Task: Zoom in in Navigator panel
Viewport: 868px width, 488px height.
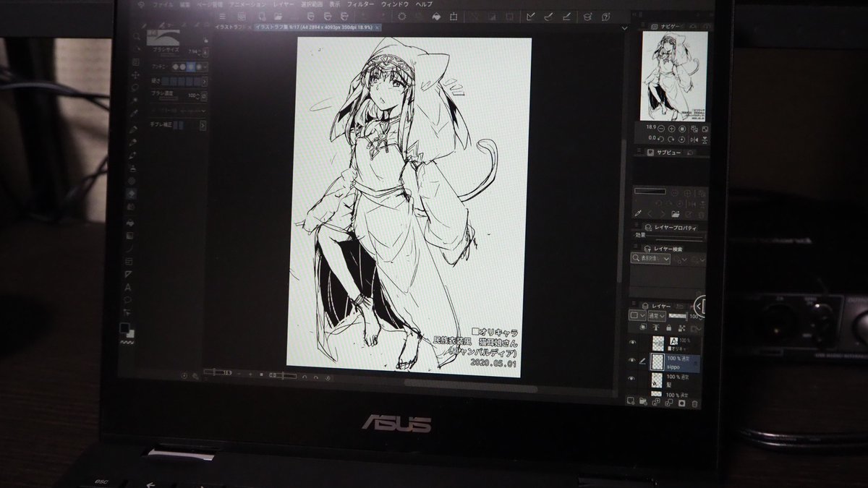Action: coord(671,129)
